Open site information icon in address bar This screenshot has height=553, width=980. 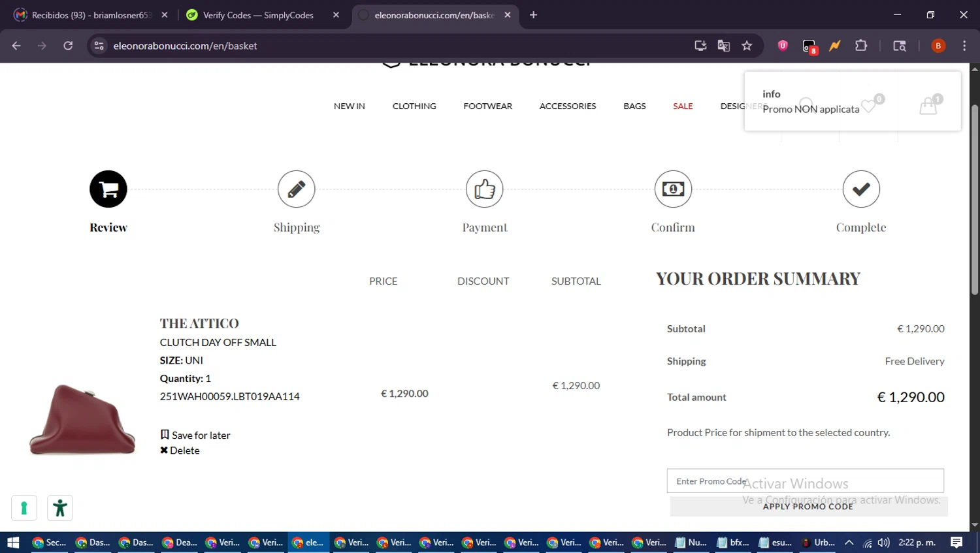point(99,46)
